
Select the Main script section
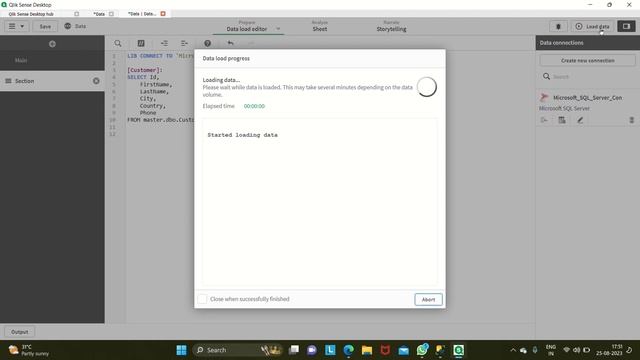(x=52, y=60)
